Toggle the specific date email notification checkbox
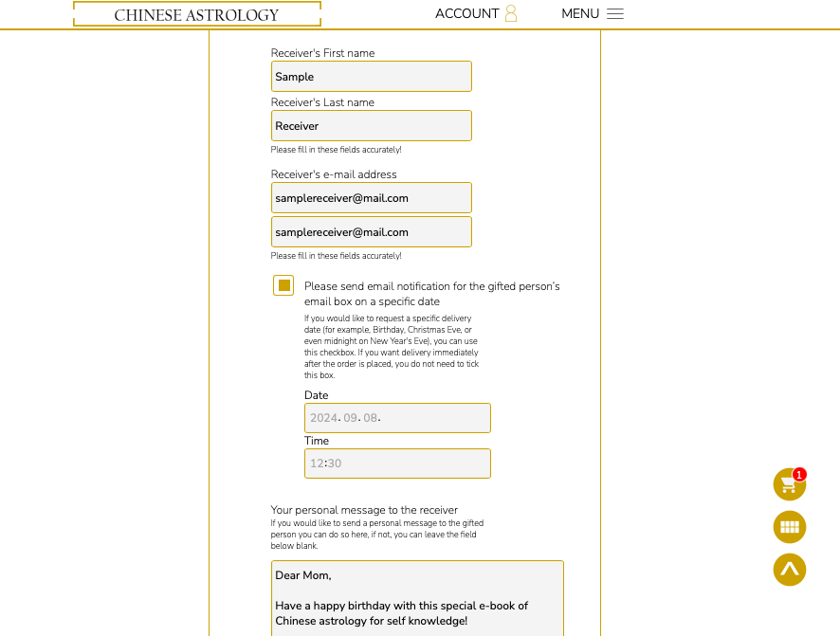This screenshot has height=636, width=840. pos(283,285)
